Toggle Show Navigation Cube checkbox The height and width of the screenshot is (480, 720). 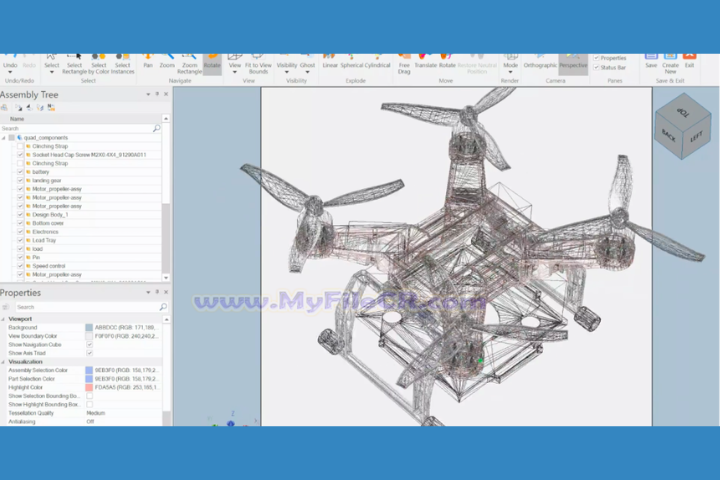pyautogui.click(x=90, y=344)
